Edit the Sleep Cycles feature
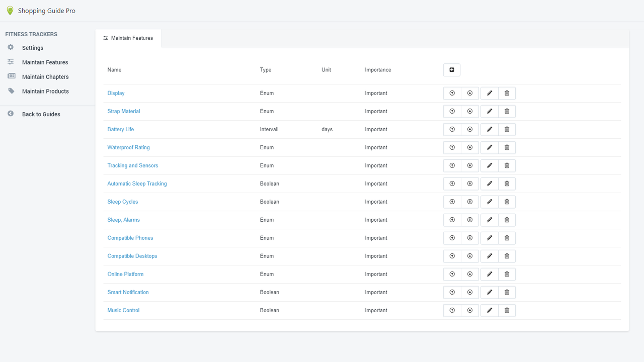Screen dimensions: 644x362 pos(489,202)
